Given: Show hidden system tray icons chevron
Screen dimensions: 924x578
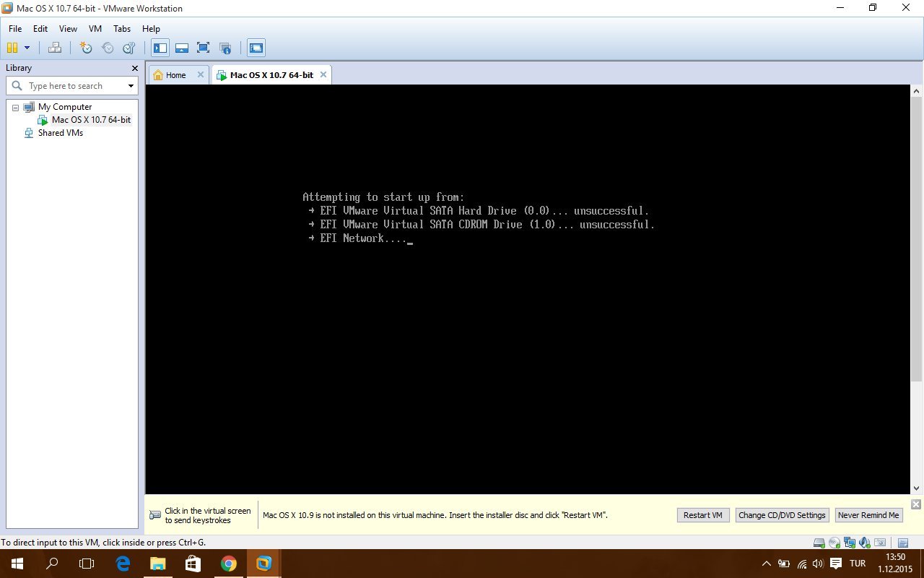Looking at the screenshot, I should (767, 564).
